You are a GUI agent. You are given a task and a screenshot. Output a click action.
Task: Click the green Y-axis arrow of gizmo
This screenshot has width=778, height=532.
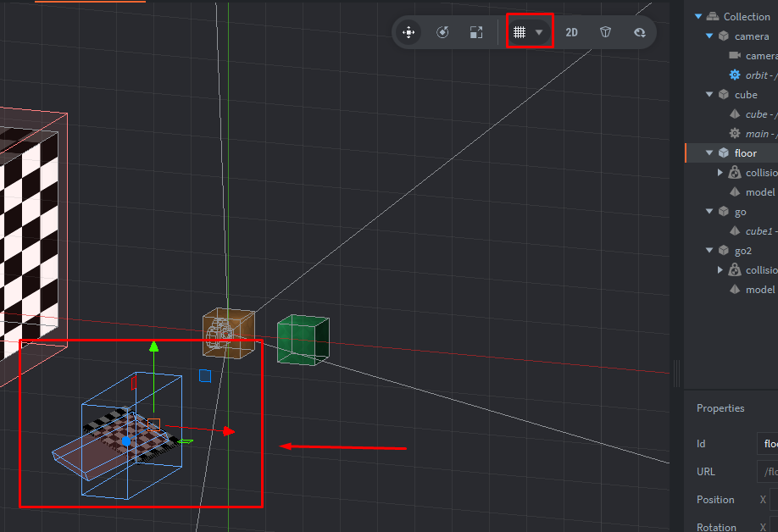153,346
